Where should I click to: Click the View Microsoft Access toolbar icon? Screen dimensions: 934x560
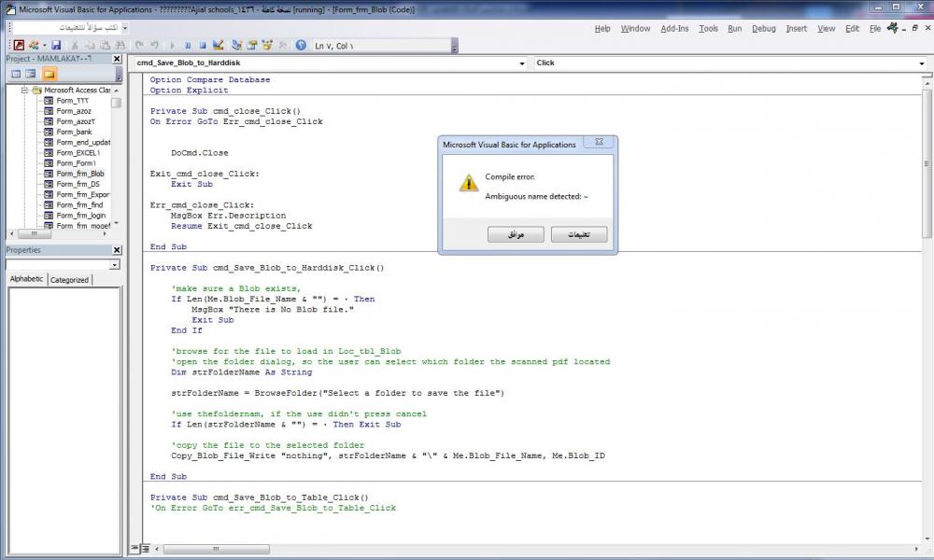coord(19,45)
